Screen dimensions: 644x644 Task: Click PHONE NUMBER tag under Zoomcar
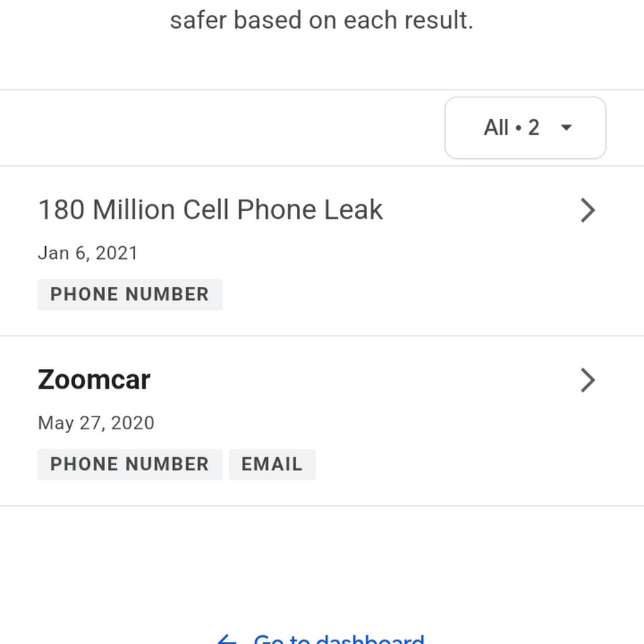[130, 464]
